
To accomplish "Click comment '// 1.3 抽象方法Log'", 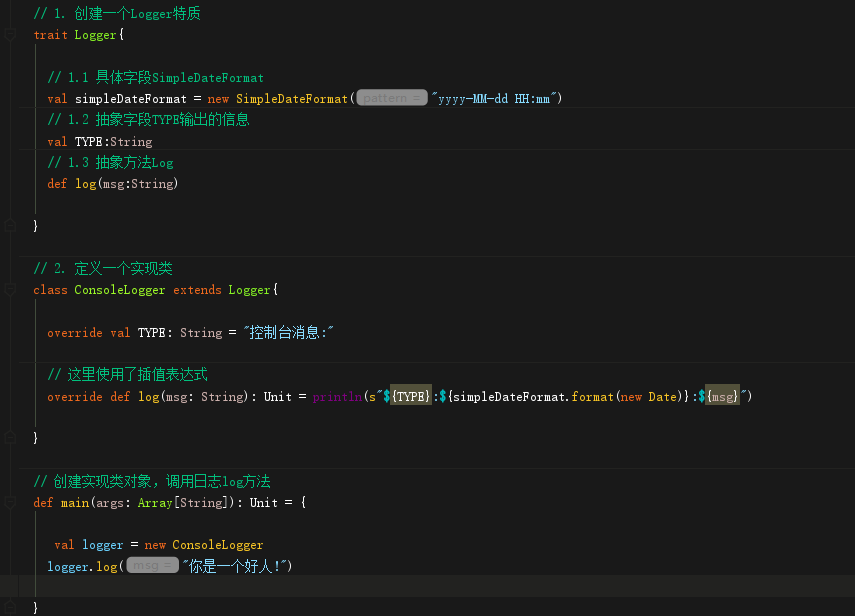I will pos(111,162).
